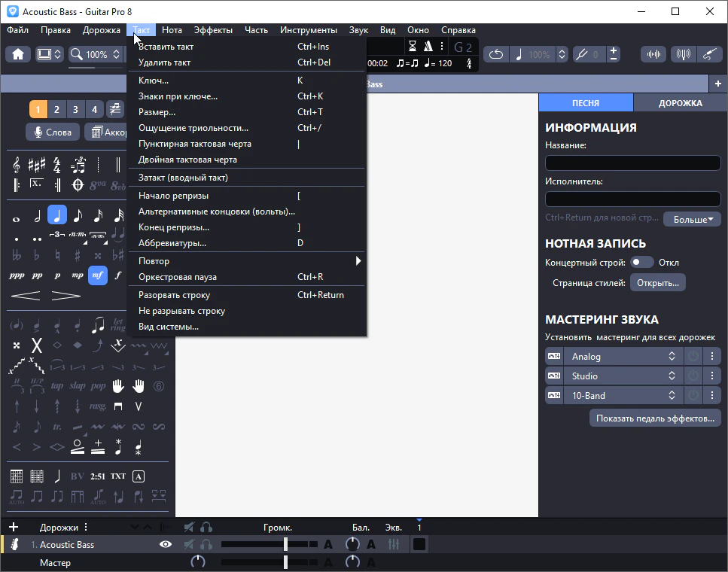The height and width of the screenshot is (572, 728).
Task: Select the quarter note duration icon
Action: coord(57,216)
